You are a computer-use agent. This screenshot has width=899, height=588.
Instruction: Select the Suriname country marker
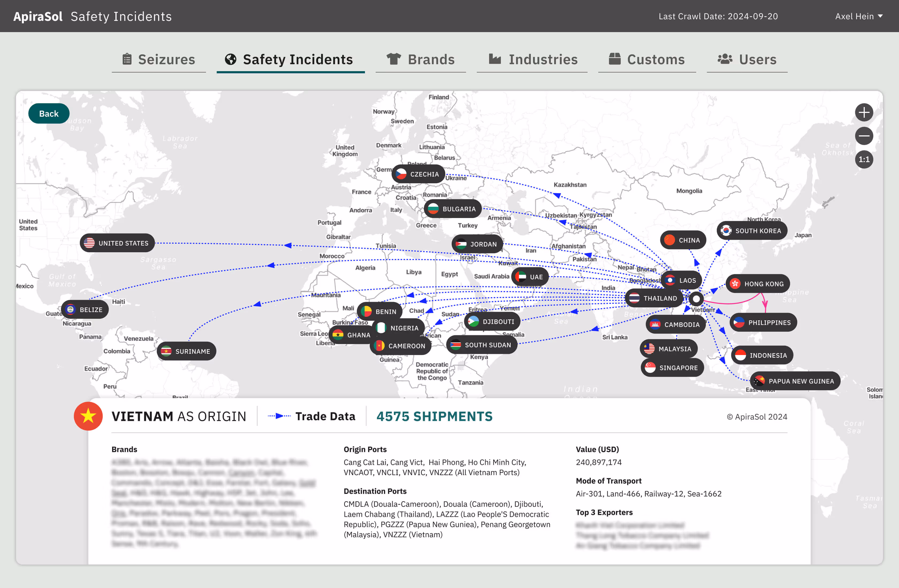[186, 351]
